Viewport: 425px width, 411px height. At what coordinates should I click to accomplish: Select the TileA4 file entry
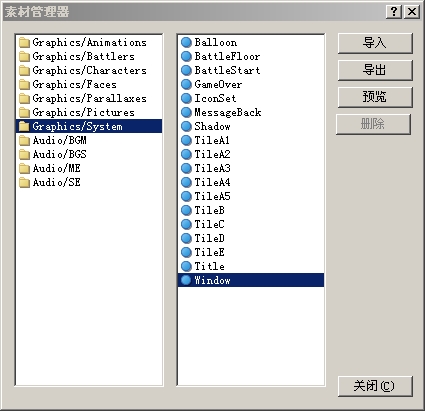[212, 183]
